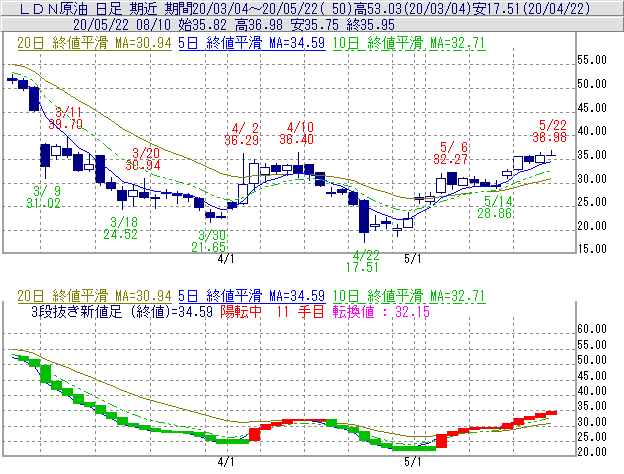The width and height of the screenshot is (624, 474).
Task: Click the first red block after 4/1 in lower chart
Action: [254, 434]
